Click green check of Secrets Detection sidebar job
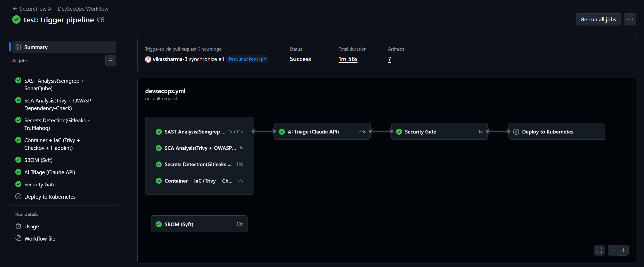Viewport: 644px width, 267px height. [x=18, y=120]
